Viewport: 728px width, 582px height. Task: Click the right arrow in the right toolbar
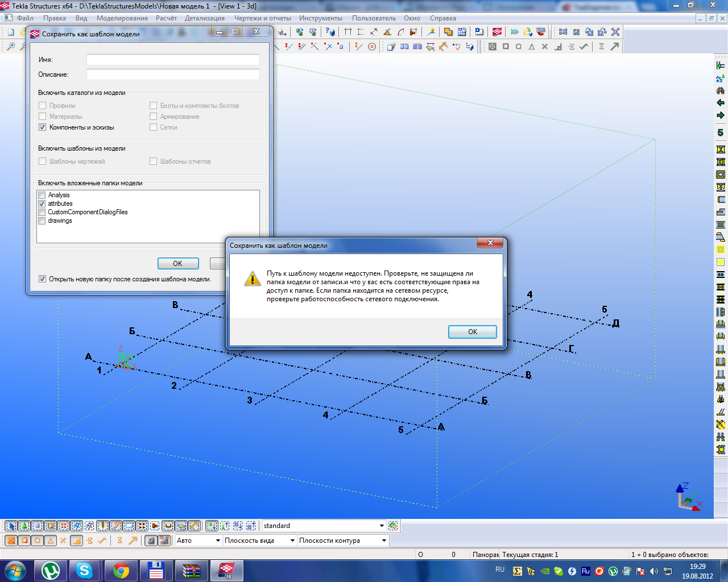tap(721, 115)
